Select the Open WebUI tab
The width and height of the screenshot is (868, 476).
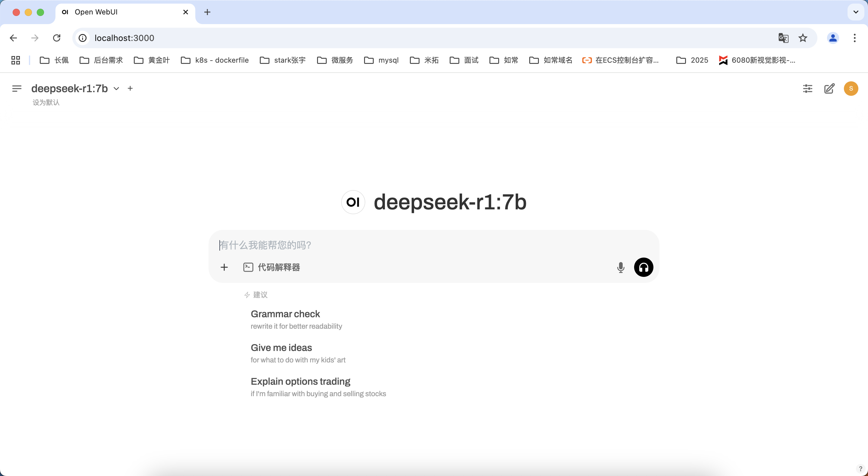[125, 12]
